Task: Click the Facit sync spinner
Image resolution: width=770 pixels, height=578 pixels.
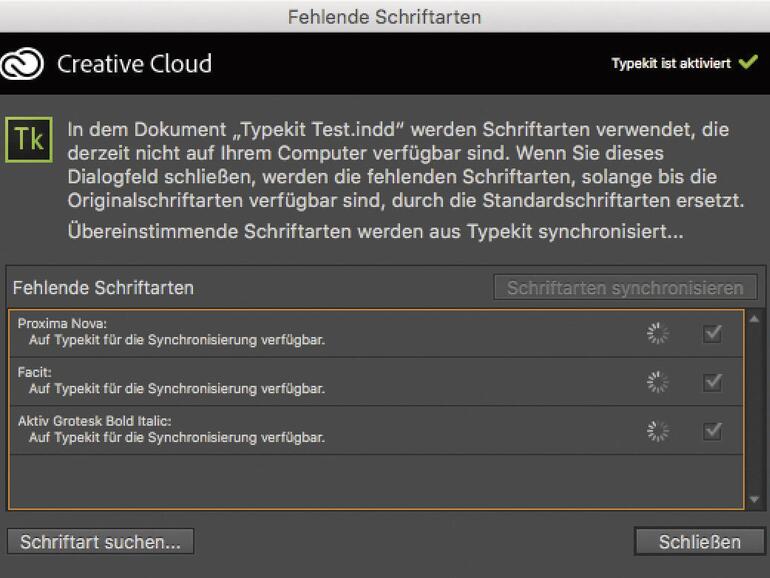Action: [x=658, y=382]
